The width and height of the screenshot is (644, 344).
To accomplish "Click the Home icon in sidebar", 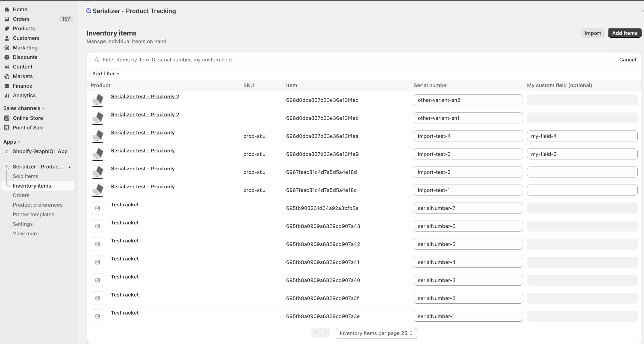I will [7, 10].
